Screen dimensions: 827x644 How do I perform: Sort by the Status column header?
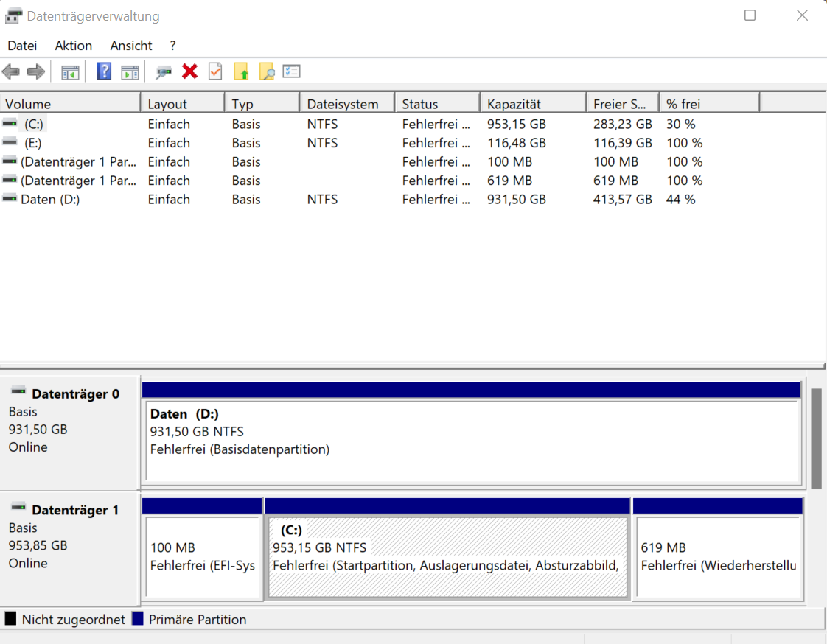[x=438, y=103]
